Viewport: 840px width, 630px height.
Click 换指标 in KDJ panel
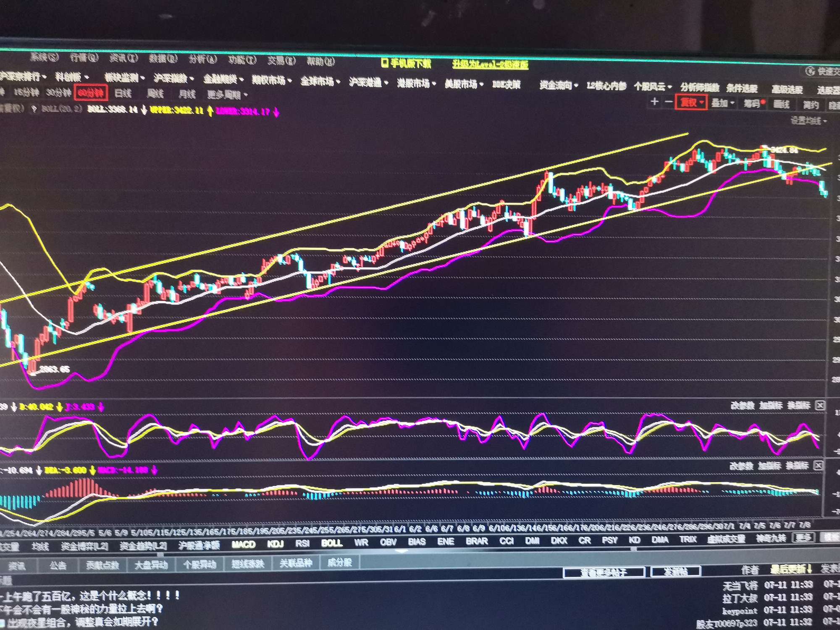point(798,405)
